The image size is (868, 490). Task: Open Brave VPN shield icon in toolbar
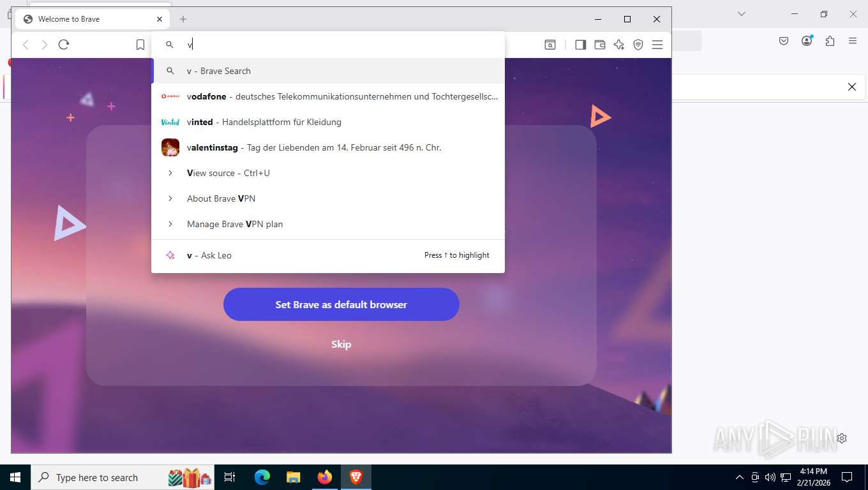coord(638,45)
